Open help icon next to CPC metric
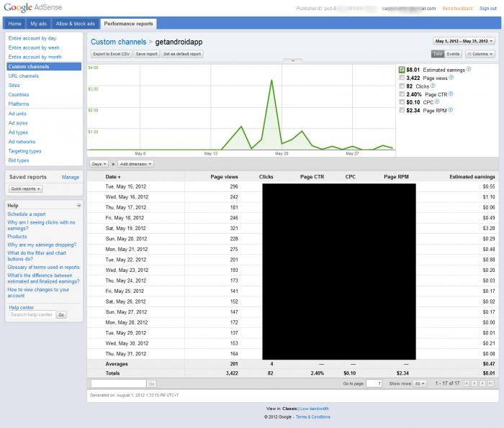 [437, 101]
